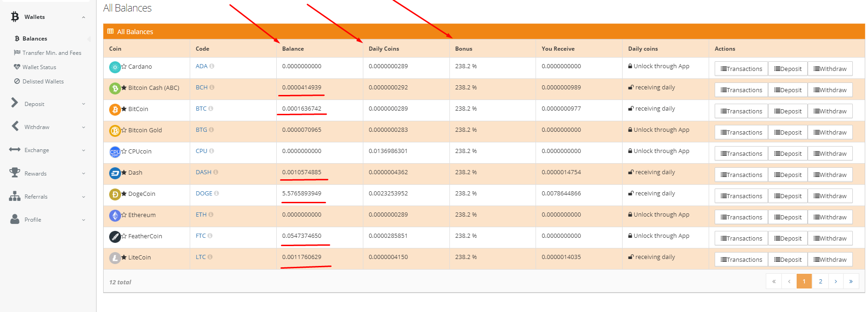Click Withdraw for DogeCoin row

click(830, 196)
